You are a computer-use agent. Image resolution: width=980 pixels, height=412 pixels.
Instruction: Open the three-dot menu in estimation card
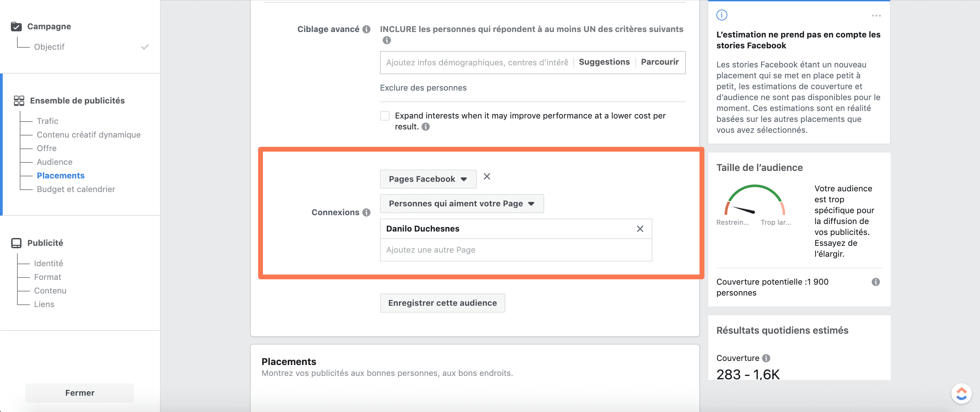[x=876, y=16]
